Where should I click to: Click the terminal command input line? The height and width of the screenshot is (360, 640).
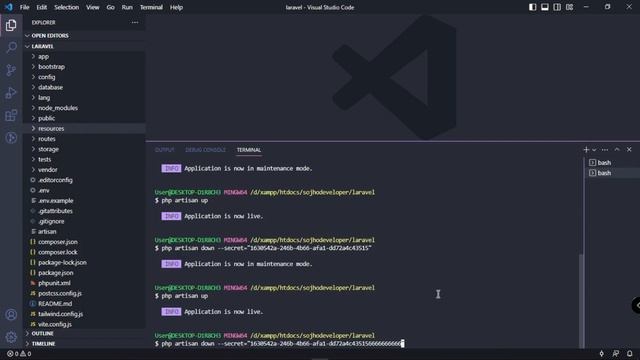[280, 344]
